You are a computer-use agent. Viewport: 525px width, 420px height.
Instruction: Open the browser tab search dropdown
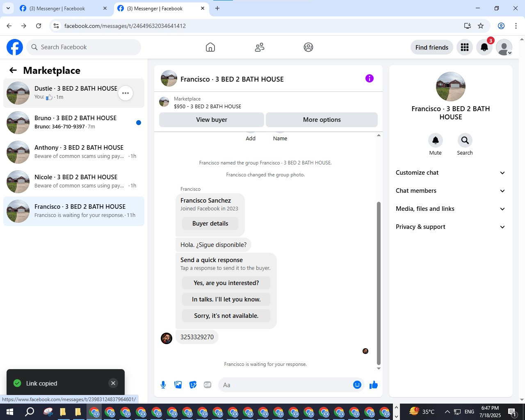click(x=8, y=8)
